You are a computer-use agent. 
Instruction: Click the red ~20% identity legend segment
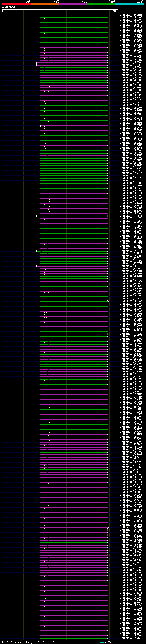(x=16, y=4)
